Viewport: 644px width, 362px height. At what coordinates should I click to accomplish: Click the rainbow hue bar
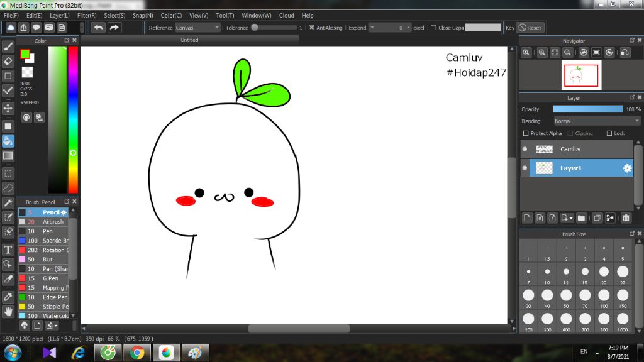(x=73, y=119)
